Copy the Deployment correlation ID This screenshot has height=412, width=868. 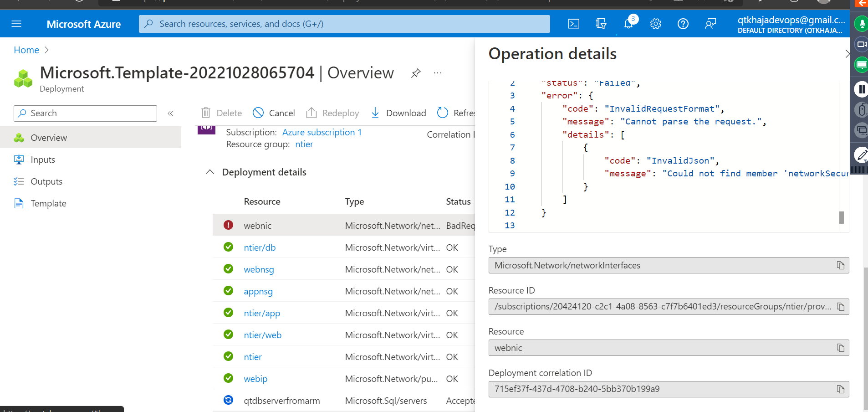point(841,389)
